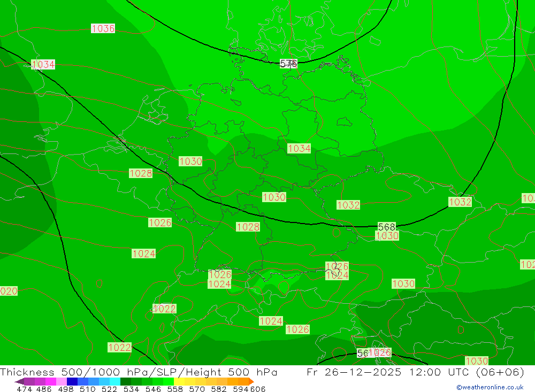This screenshot has width=535, height=392.
Task: Click the 606 legend value
Action: [258, 389]
